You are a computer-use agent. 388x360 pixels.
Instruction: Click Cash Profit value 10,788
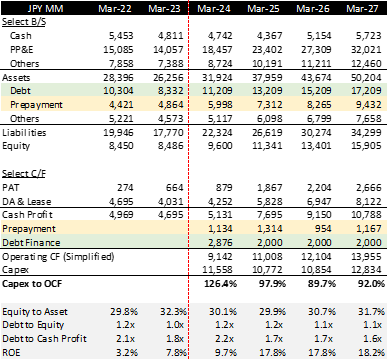point(366,215)
